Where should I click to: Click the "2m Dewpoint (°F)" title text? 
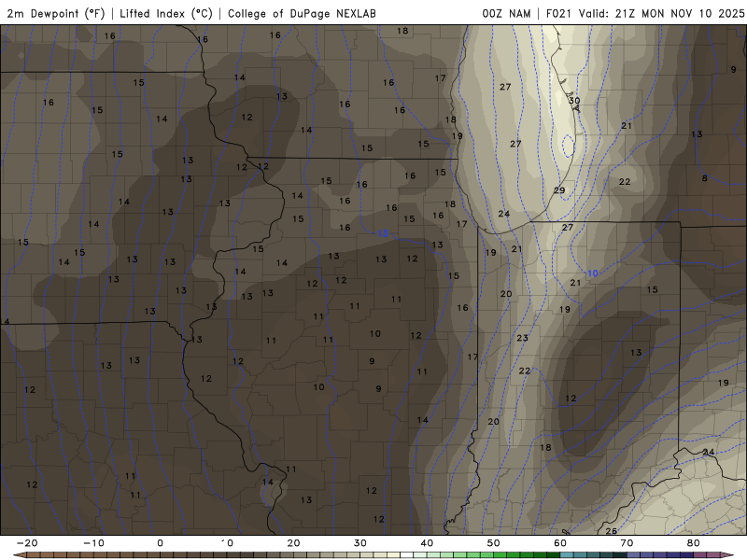[56, 13]
